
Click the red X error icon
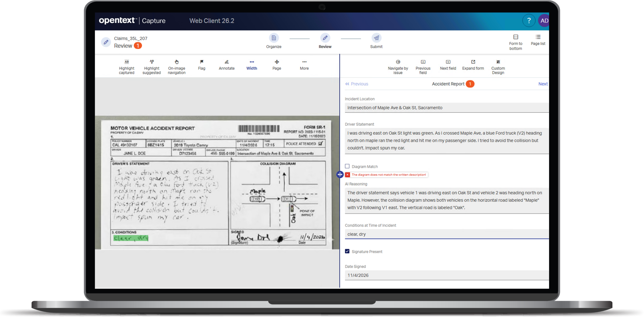click(347, 174)
